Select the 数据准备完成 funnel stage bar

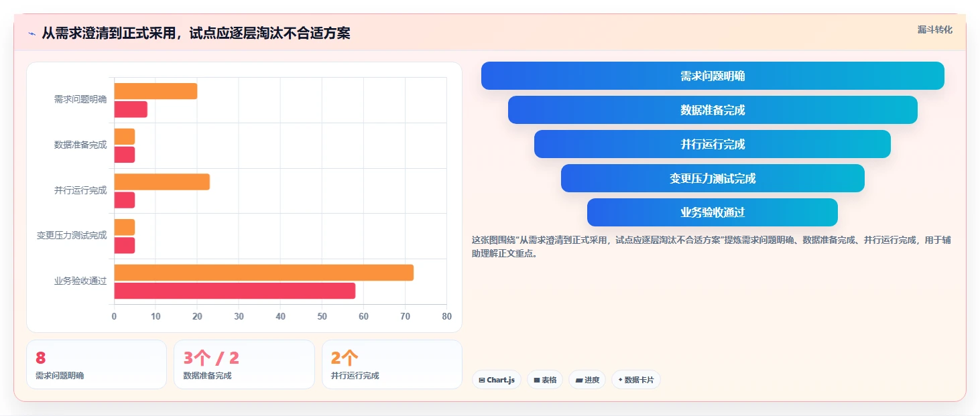(713, 110)
